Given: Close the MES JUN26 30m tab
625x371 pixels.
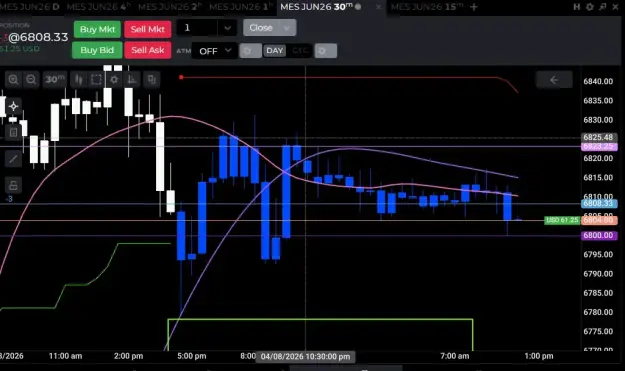Looking at the screenshot, I should pos(378,7).
